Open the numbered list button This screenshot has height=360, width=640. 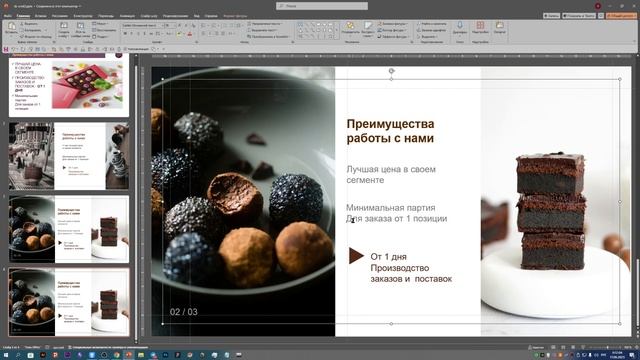point(214,25)
